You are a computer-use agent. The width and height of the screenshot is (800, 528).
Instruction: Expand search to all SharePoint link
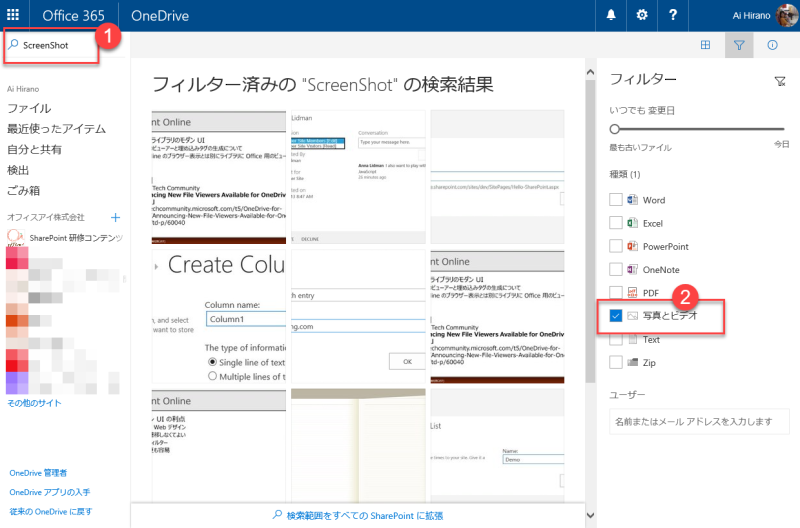pyautogui.click(x=365, y=515)
